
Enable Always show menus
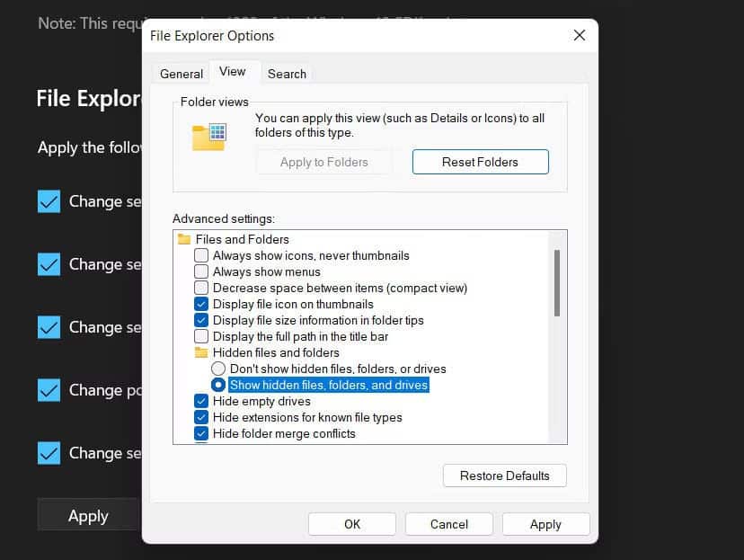click(x=200, y=271)
